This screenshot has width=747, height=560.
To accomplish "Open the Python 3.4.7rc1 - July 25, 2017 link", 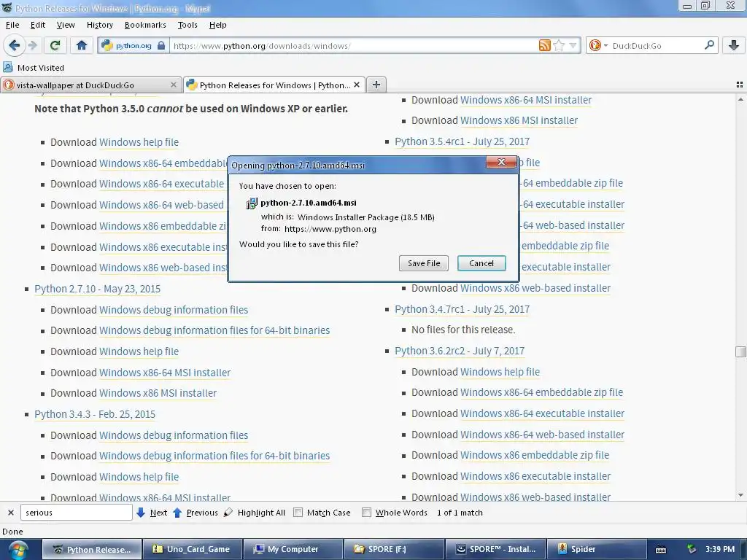I will tap(462, 309).
